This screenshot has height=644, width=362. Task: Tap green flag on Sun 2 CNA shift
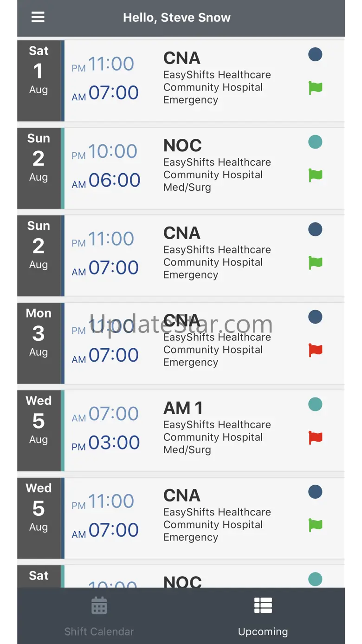316,263
